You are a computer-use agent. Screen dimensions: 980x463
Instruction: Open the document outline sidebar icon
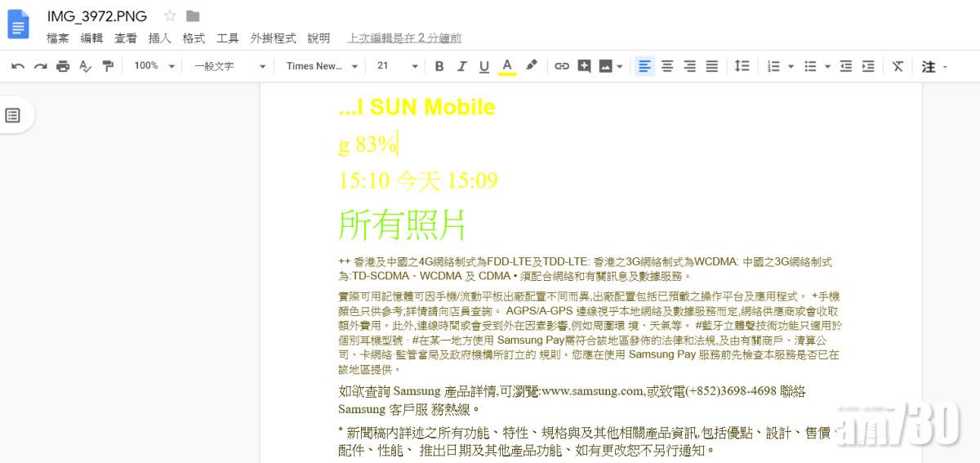13,115
